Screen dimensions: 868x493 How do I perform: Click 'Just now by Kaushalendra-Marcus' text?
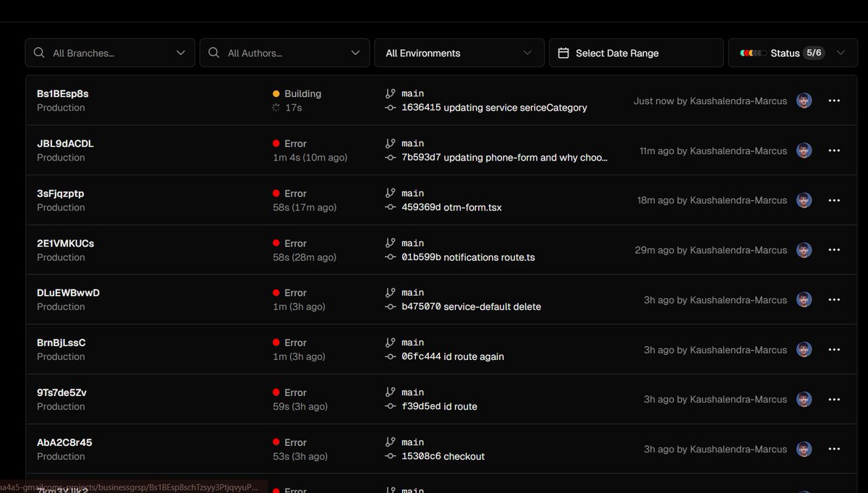pos(710,101)
